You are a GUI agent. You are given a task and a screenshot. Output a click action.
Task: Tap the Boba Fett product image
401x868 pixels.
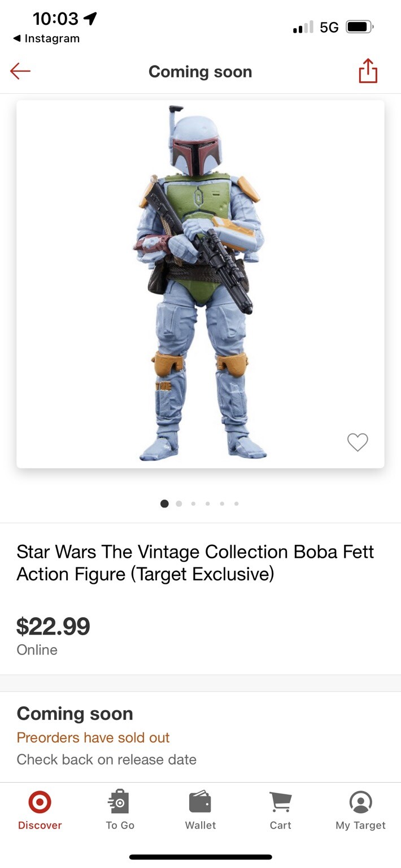[x=200, y=283]
